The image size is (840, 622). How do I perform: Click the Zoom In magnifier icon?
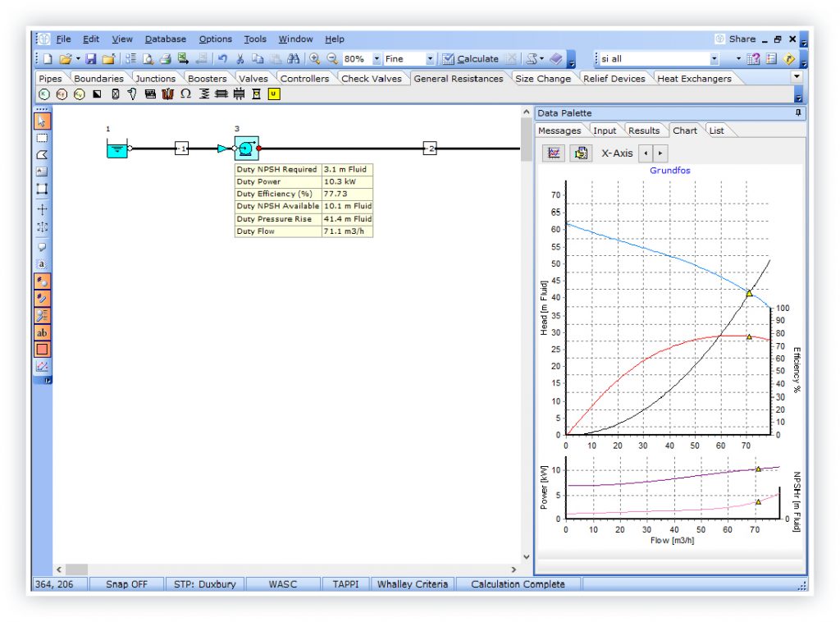click(x=314, y=59)
